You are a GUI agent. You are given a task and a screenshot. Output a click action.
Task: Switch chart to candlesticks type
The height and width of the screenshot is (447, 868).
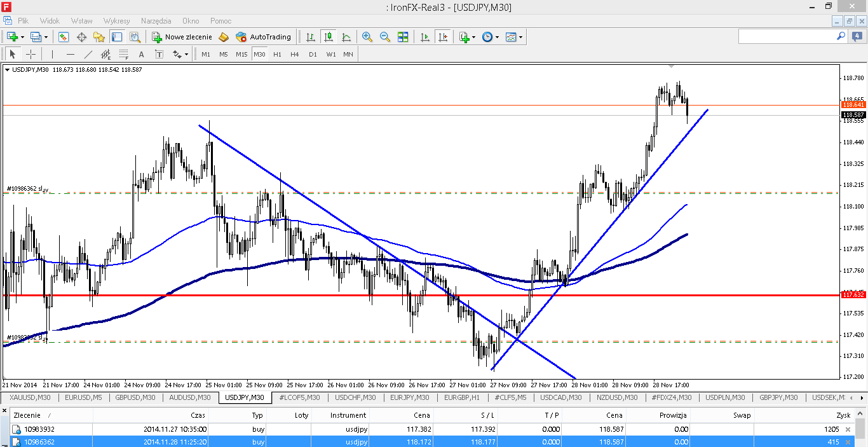(x=329, y=37)
